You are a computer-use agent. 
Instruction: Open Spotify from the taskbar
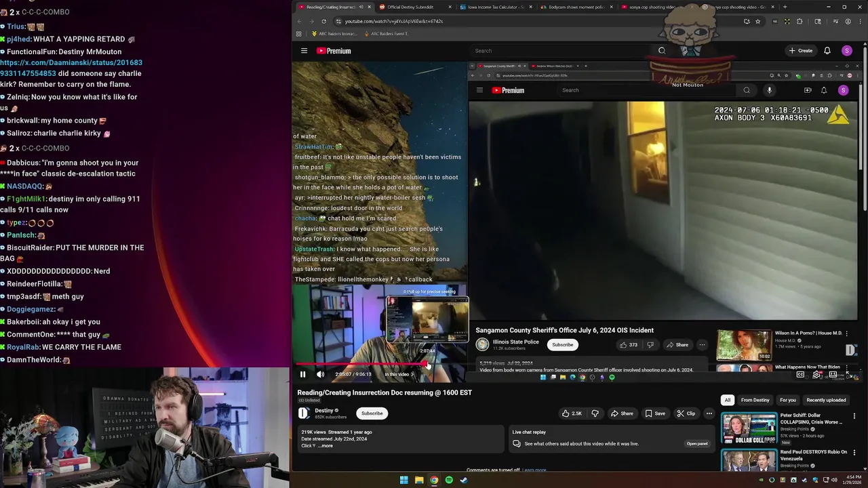point(449,480)
